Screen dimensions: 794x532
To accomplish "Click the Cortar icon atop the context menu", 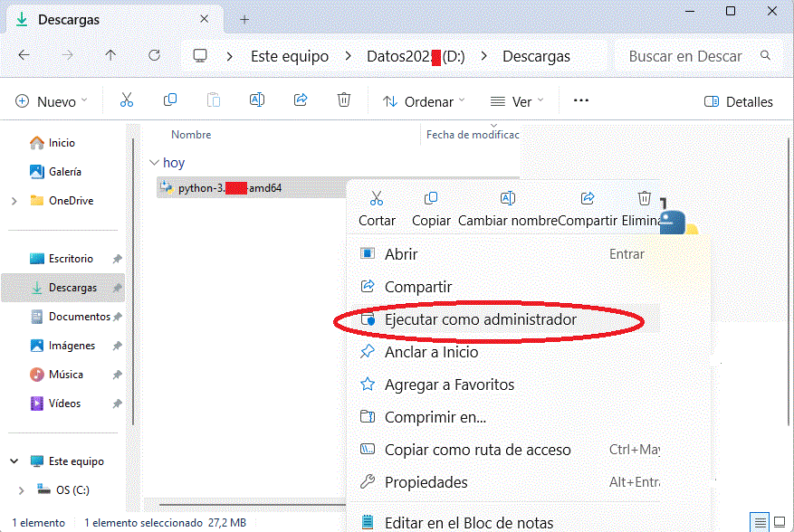I will (377, 198).
